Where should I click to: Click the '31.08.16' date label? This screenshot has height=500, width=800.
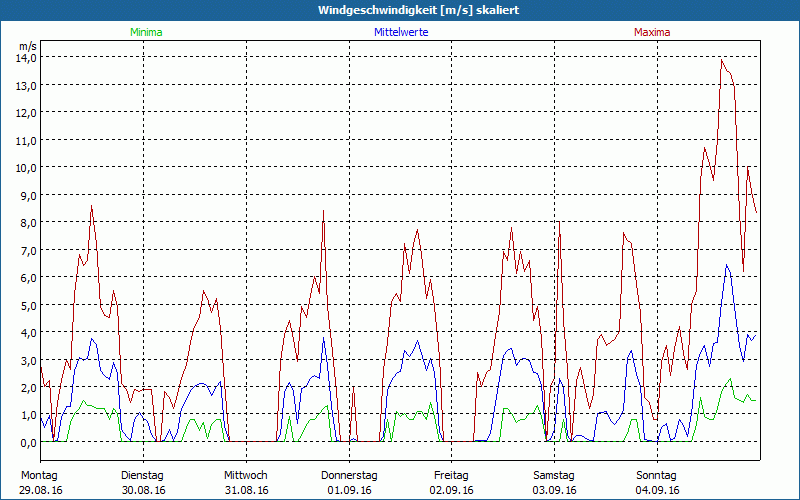(x=246, y=490)
